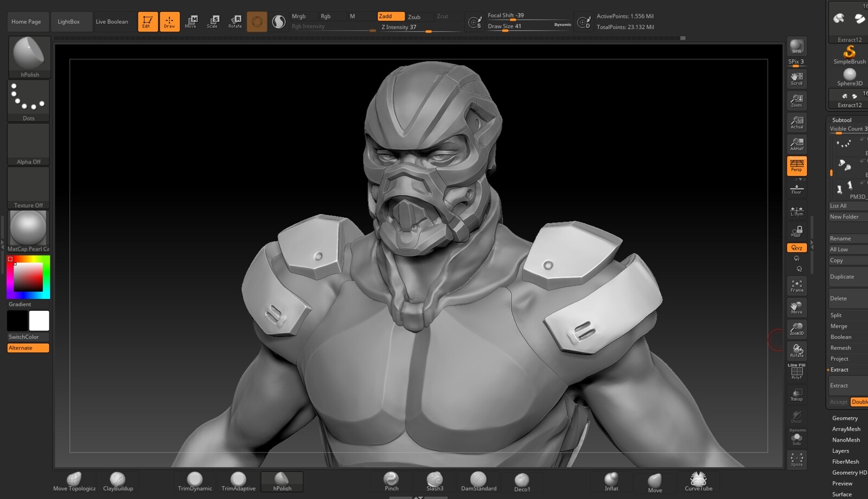Pick the DamStandard brush
The height and width of the screenshot is (499, 868).
[x=478, y=481]
